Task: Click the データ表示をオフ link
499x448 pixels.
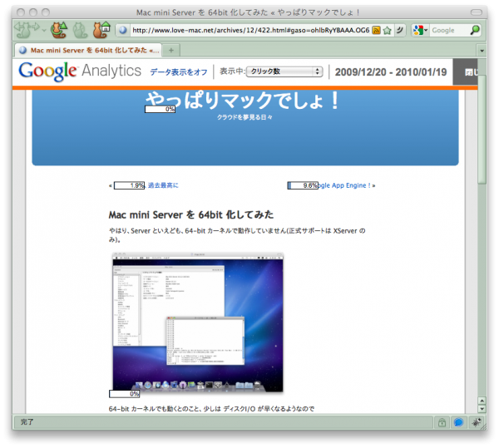Action: click(x=179, y=72)
